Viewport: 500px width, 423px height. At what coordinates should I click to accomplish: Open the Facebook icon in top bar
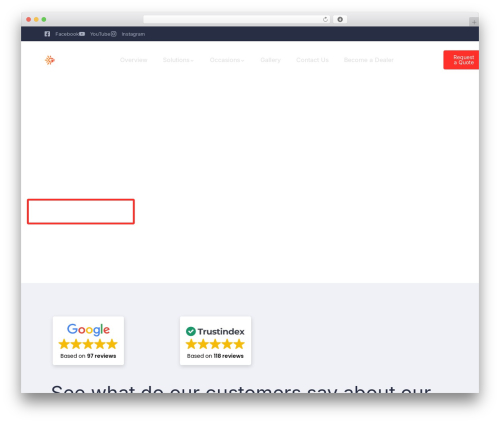(47, 34)
